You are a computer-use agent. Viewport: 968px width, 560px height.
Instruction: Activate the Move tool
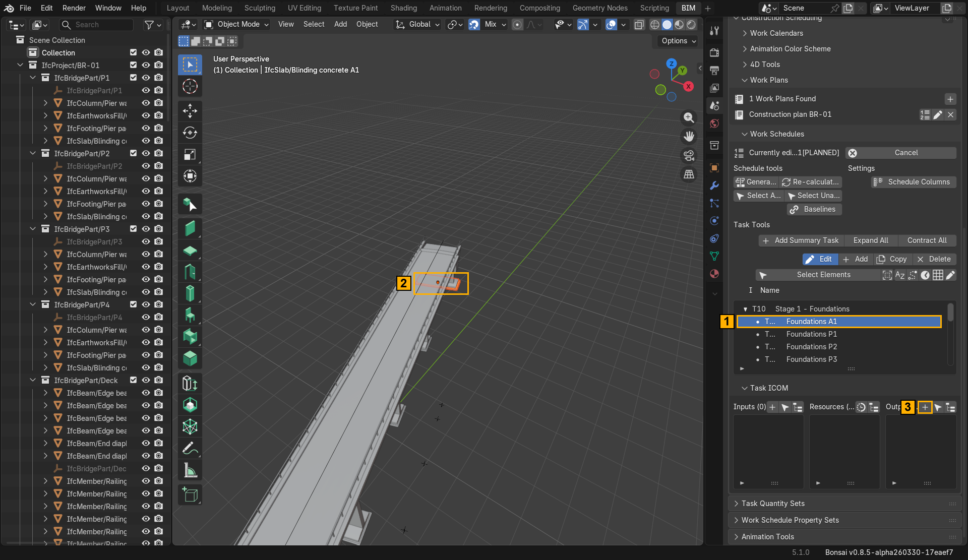(190, 111)
